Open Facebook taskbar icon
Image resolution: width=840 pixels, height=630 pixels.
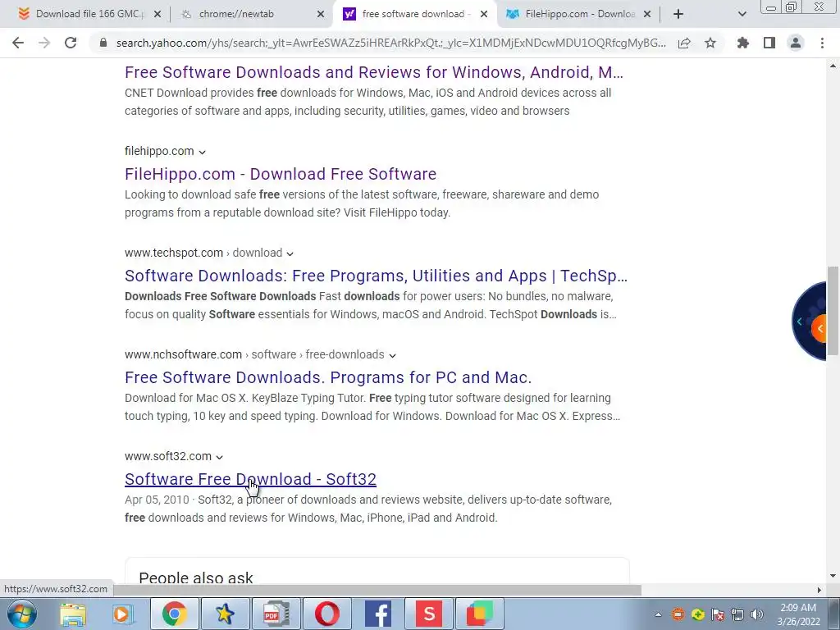pyautogui.click(x=377, y=614)
